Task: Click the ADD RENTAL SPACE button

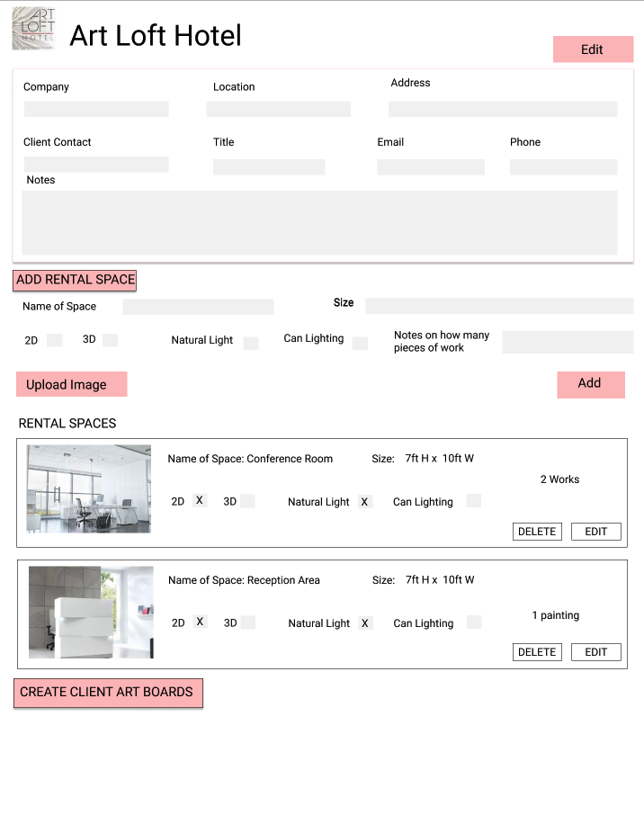Action: click(x=75, y=280)
